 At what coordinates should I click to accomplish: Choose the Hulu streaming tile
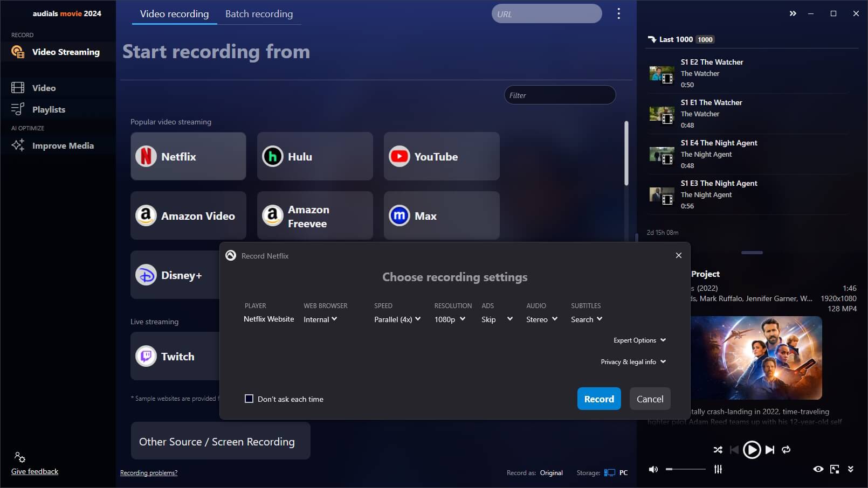pyautogui.click(x=315, y=156)
